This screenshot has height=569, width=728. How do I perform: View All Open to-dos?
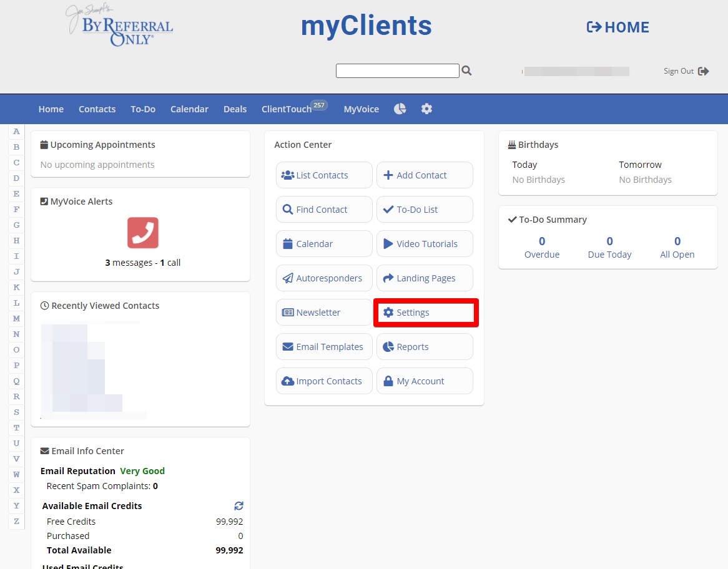click(x=677, y=247)
